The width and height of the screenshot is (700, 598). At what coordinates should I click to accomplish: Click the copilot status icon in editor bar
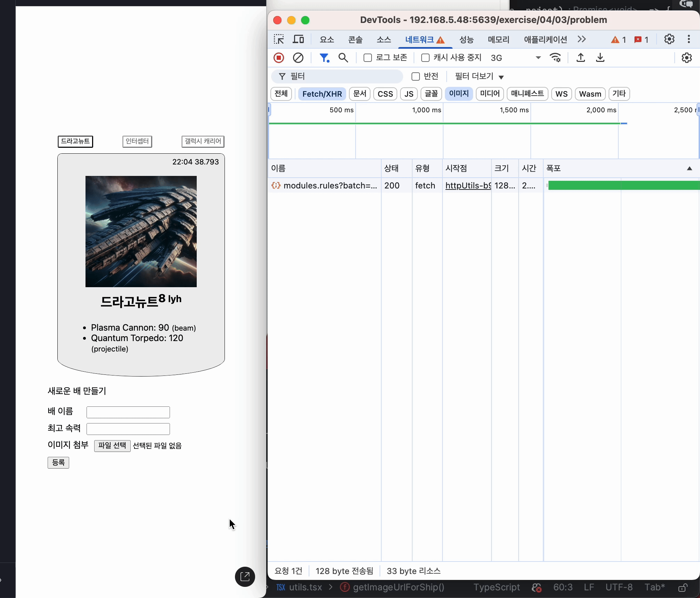[537, 588]
